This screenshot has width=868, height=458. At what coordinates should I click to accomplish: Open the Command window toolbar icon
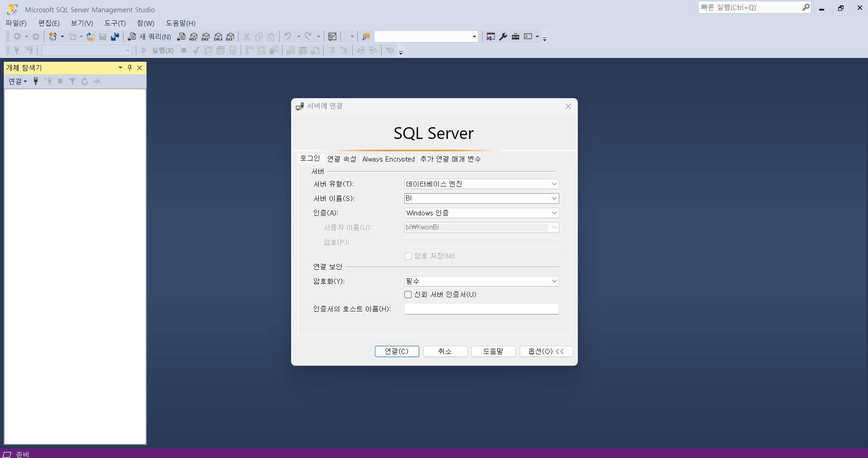[528, 37]
